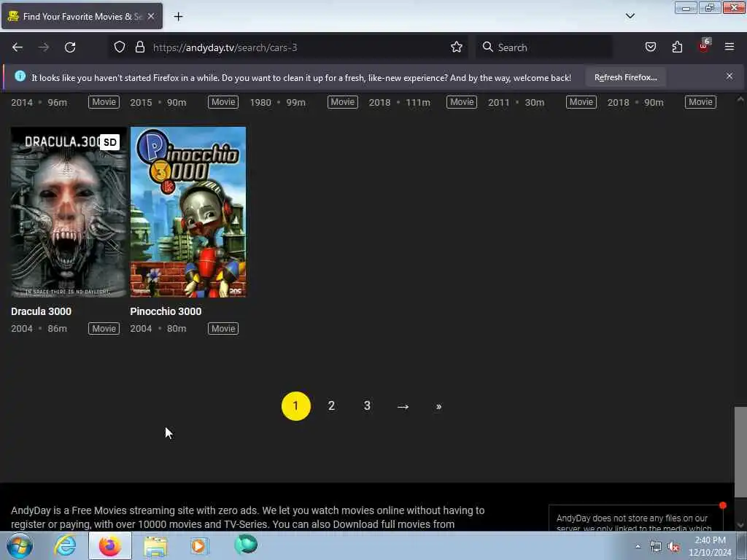Open the media player taskbar icon
The image size is (747, 560).
tap(199, 545)
